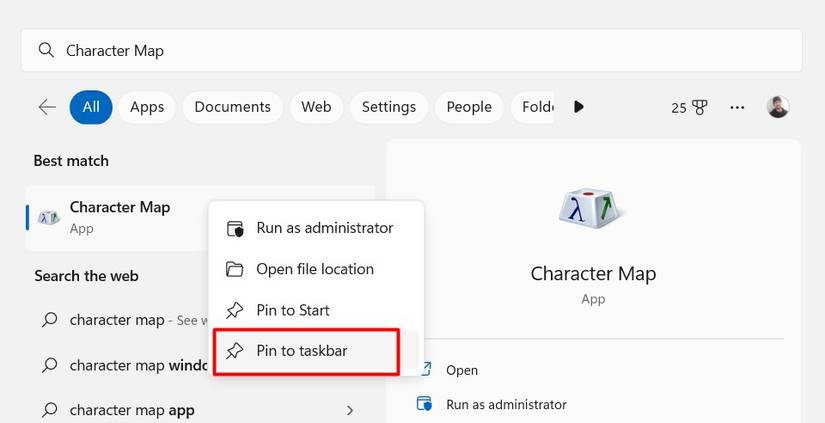Image resolution: width=825 pixels, height=423 pixels.
Task: Click the pin icon beside Pin to Start
Action: tap(235, 310)
